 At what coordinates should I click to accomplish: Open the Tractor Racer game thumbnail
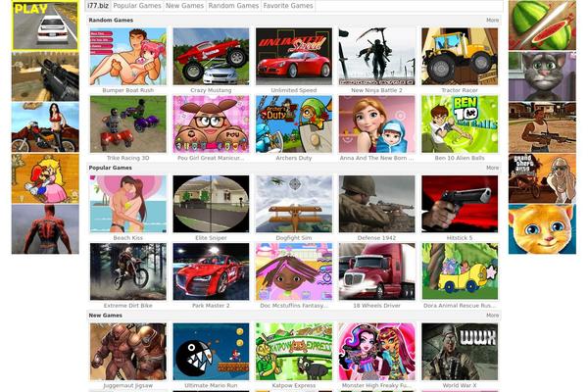[x=460, y=56]
